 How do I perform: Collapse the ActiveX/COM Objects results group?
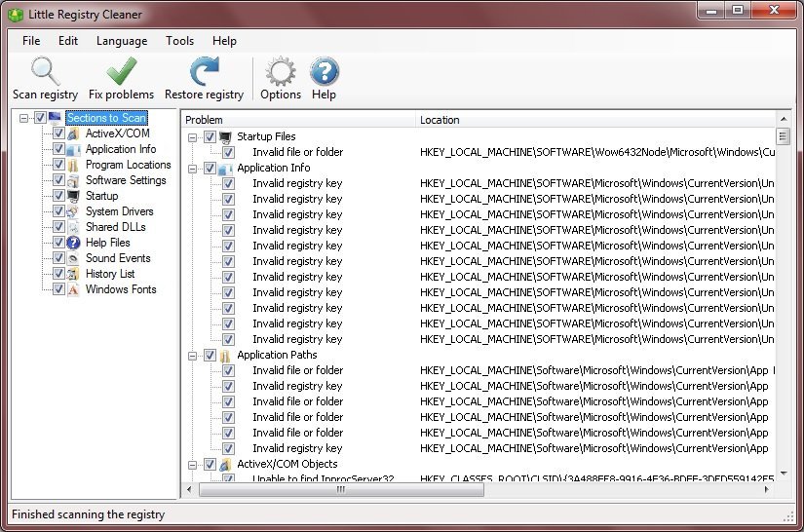[x=192, y=465]
